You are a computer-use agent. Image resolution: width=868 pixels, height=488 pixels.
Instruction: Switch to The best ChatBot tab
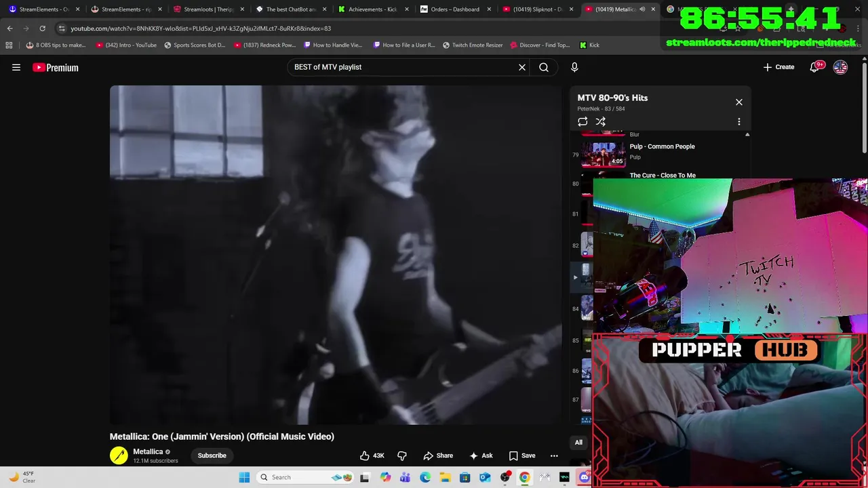point(290,9)
